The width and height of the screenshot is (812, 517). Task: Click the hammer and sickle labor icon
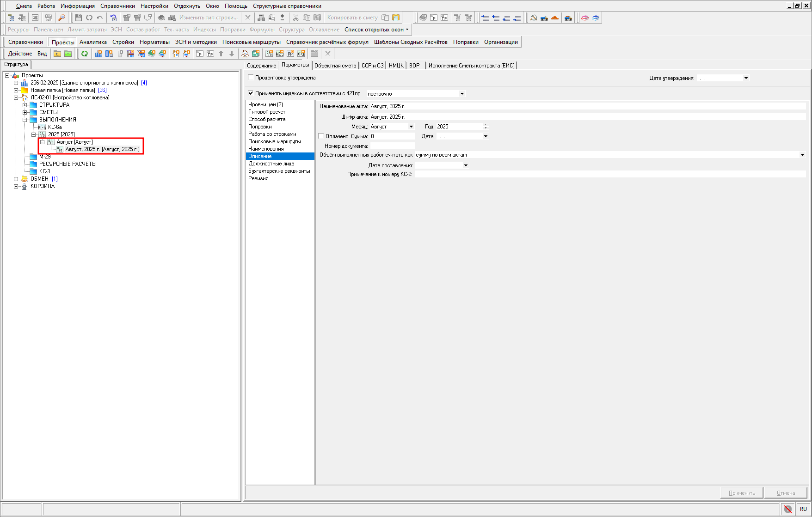click(533, 18)
